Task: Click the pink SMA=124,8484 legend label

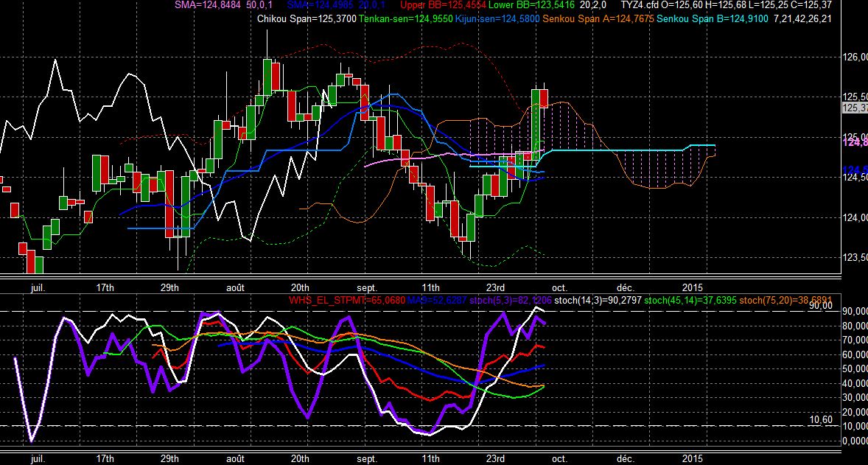Action: pyautogui.click(x=208, y=5)
